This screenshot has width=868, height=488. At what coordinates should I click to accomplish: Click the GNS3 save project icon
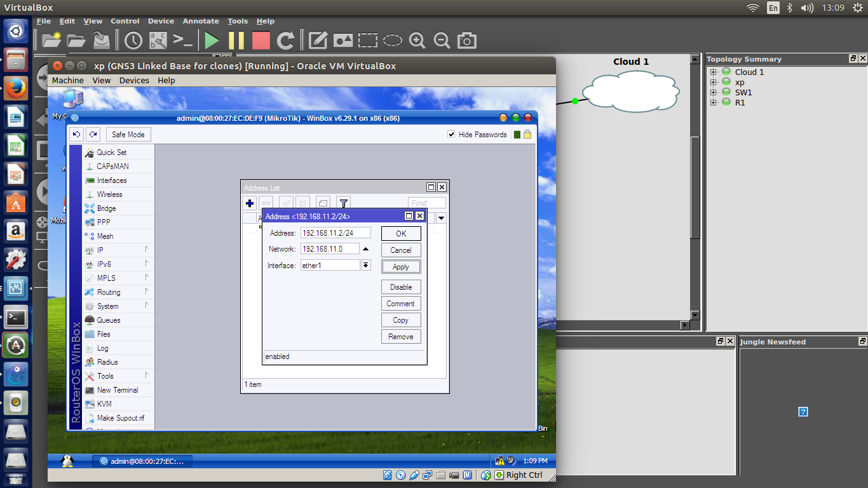pos(101,41)
